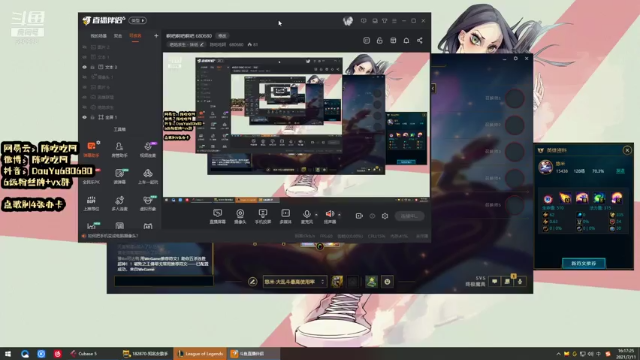
Task: Toggle visibility of the 文本 3 source
Action: pyautogui.click(x=85, y=67)
